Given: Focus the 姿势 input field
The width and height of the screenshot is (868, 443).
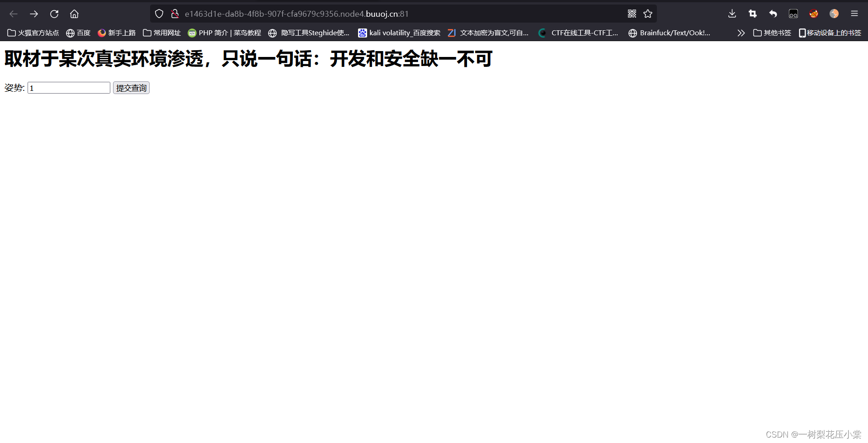Looking at the screenshot, I should pos(69,88).
